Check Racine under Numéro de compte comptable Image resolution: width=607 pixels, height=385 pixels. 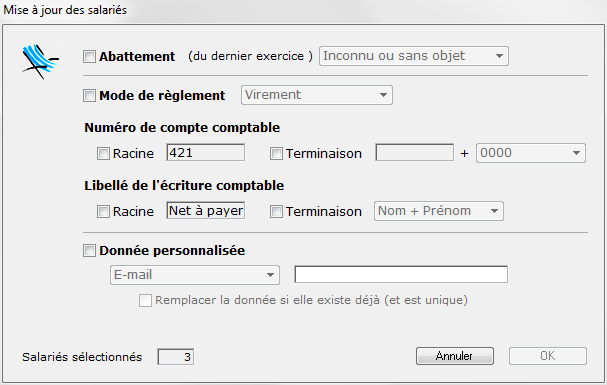click(x=103, y=154)
